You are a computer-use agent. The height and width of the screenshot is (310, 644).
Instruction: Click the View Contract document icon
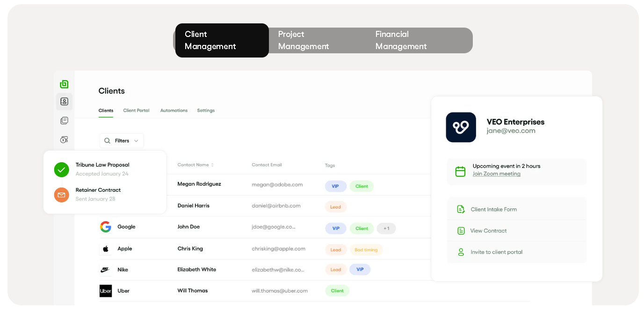pyautogui.click(x=461, y=231)
